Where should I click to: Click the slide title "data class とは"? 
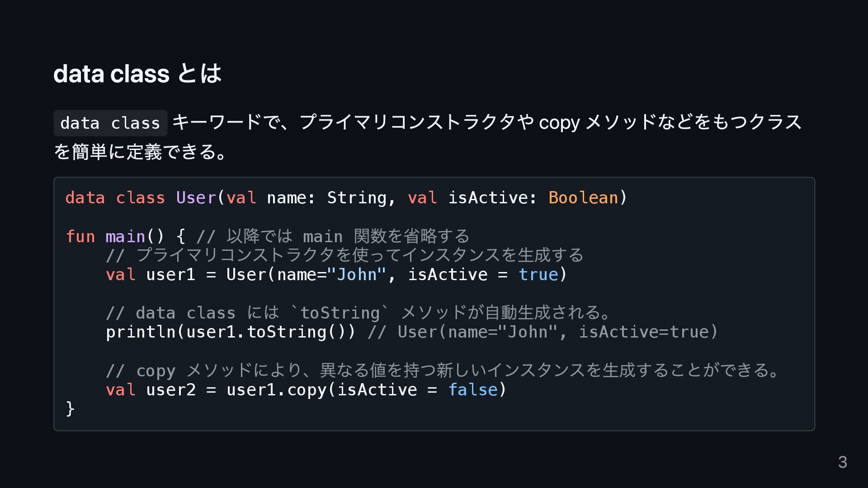click(x=137, y=73)
